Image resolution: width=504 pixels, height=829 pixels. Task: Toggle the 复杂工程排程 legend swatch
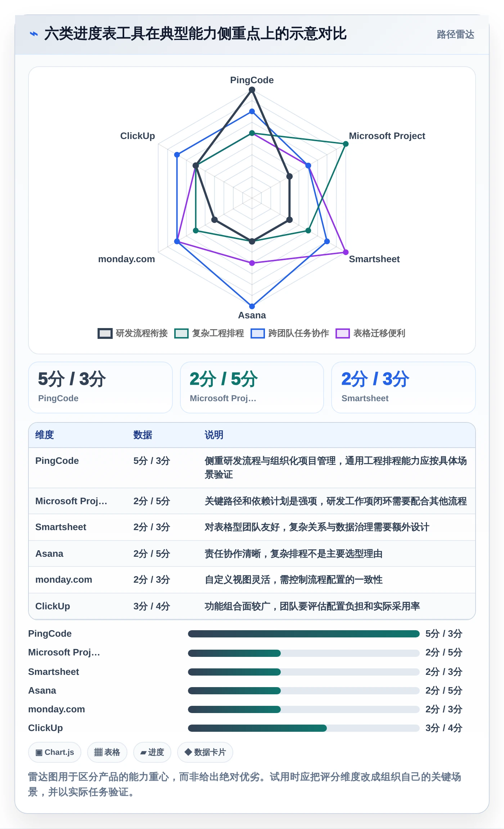[x=181, y=333]
